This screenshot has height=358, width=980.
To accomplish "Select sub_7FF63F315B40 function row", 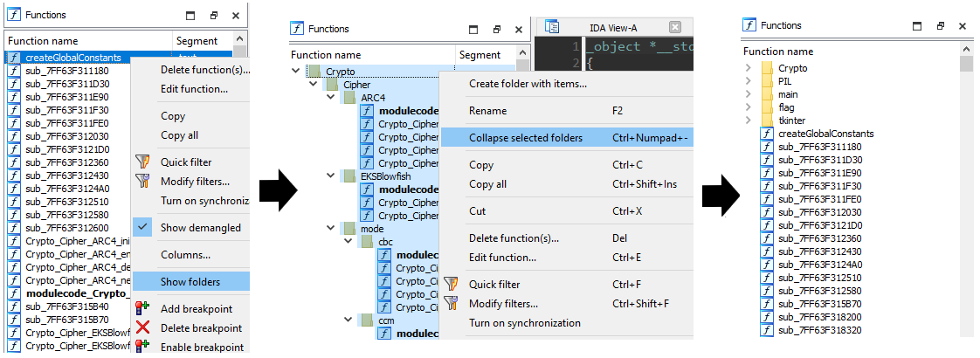I will pyautogui.click(x=69, y=306).
